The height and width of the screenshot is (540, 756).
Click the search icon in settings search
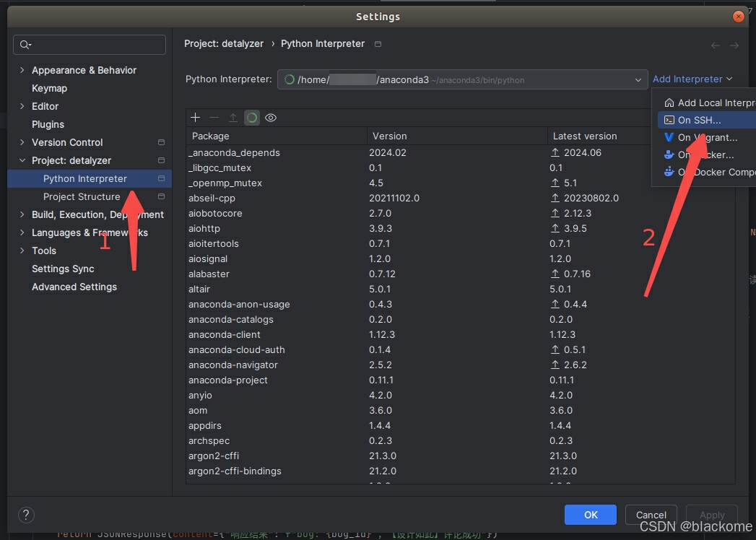(x=25, y=45)
